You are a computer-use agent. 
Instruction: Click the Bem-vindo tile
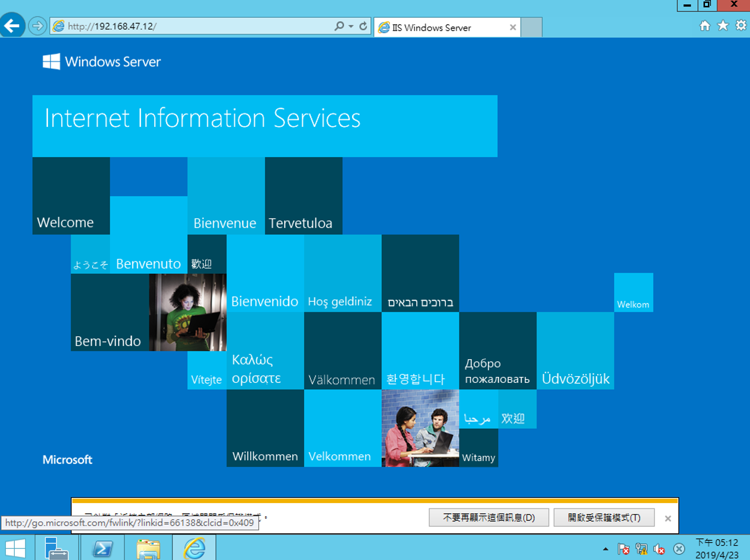tap(110, 312)
